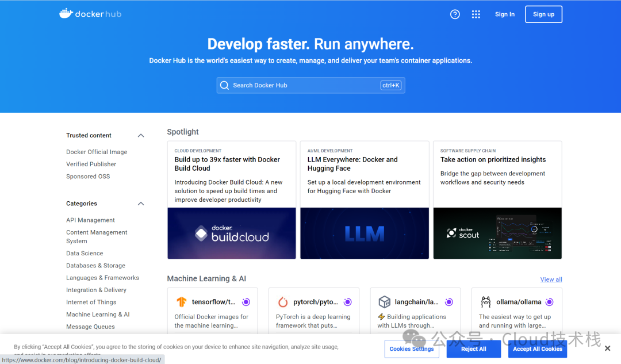Click the Machine Learning & AI section heading

coord(206,278)
